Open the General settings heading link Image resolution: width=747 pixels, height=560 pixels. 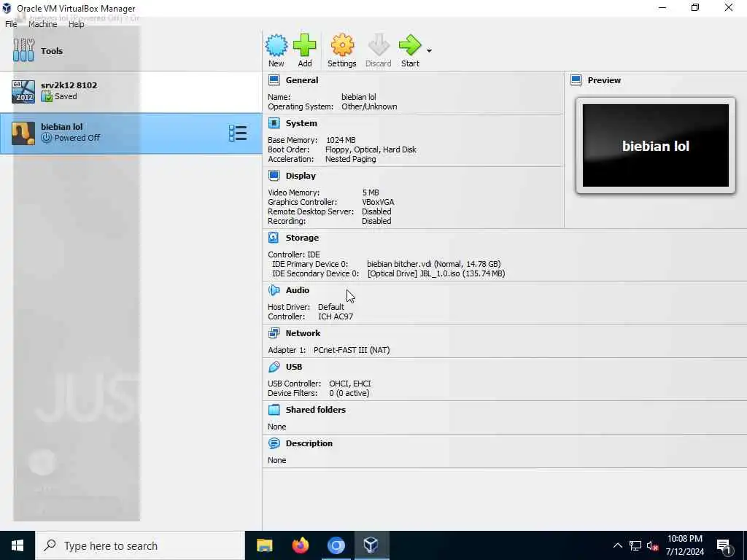point(302,80)
